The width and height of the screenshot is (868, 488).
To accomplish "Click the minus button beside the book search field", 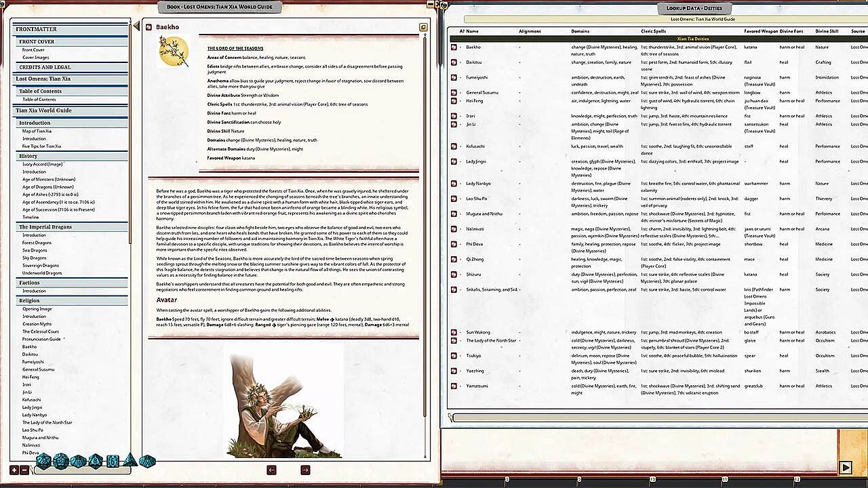I will 24,470.
